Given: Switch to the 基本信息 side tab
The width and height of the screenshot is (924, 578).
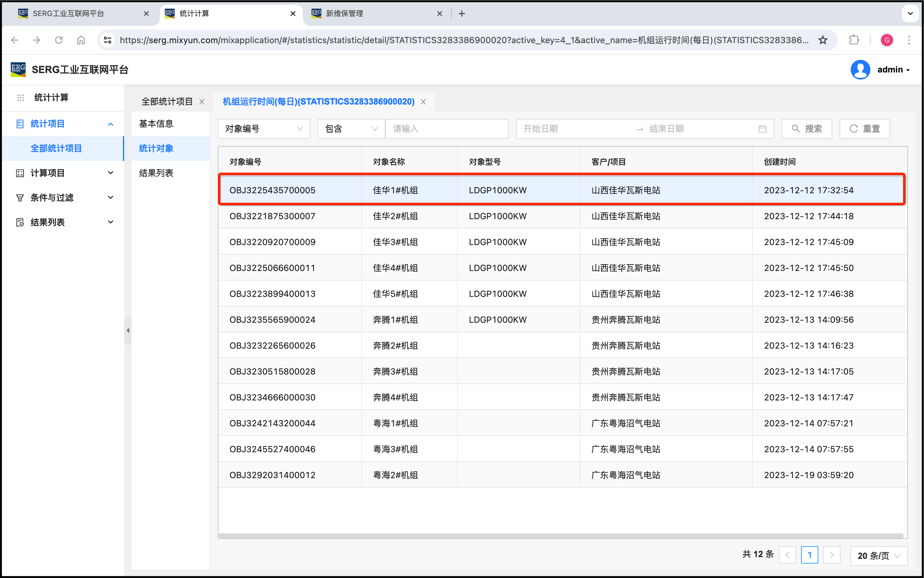Looking at the screenshot, I should tap(156, 124).
